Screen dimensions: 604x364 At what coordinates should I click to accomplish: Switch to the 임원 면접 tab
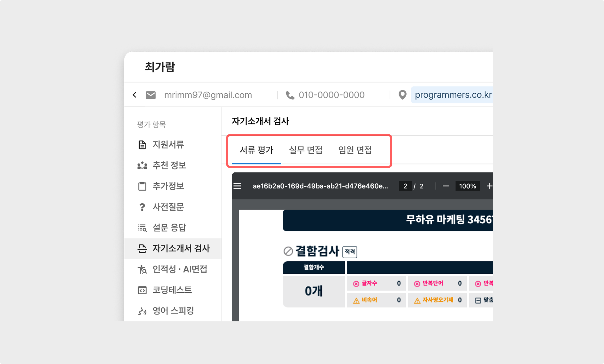[x=355, y=150]
